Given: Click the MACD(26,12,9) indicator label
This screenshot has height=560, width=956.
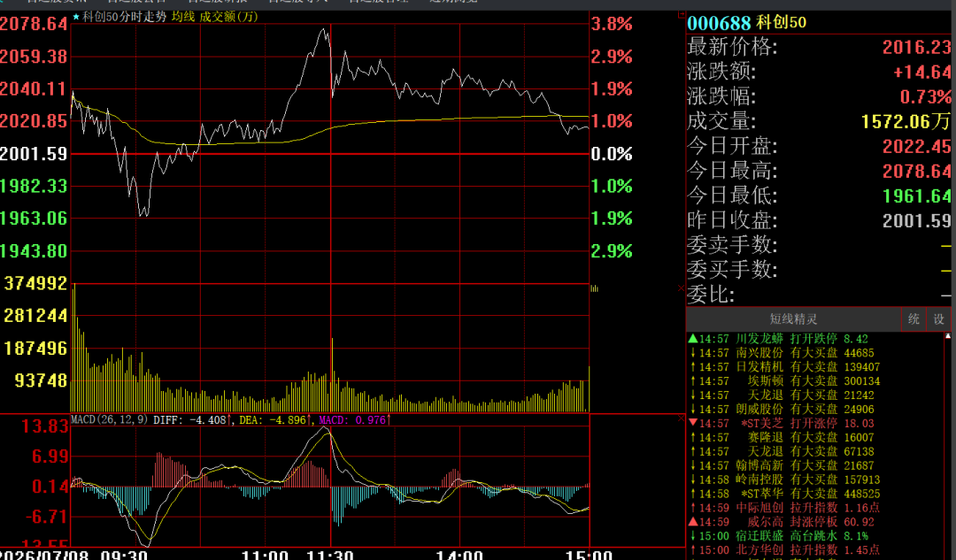Looking at the screenshot, I should (110, 420).
